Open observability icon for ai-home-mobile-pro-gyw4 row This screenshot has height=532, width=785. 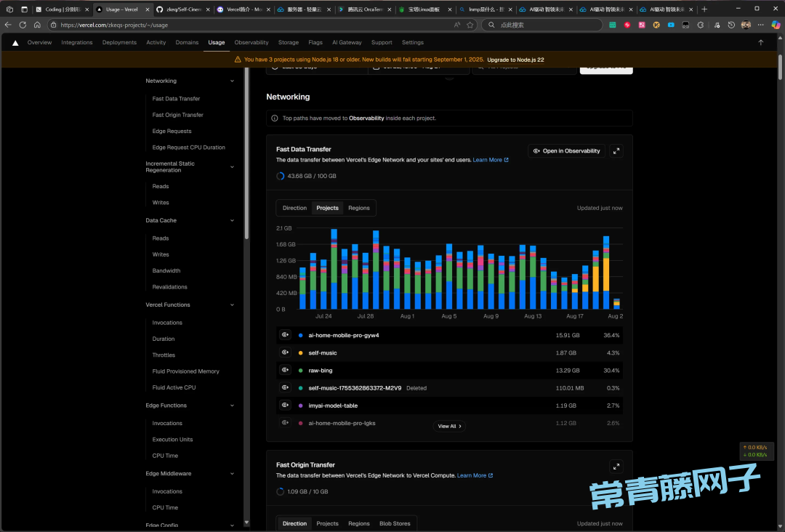tap(285, 335)
